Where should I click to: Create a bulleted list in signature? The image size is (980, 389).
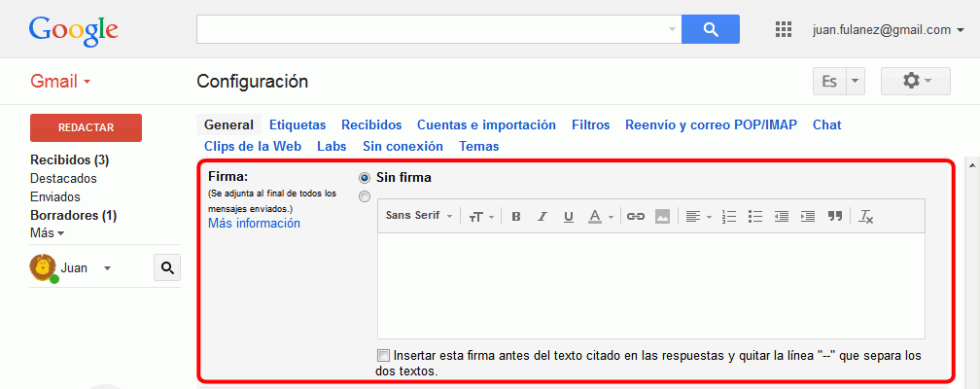click(x=755, y=217)
